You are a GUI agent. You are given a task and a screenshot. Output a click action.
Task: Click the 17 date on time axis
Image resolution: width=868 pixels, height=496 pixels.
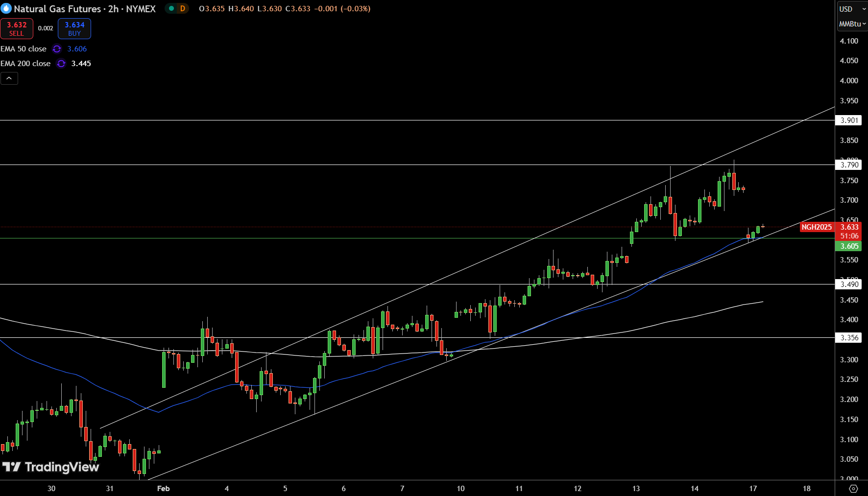753,489
